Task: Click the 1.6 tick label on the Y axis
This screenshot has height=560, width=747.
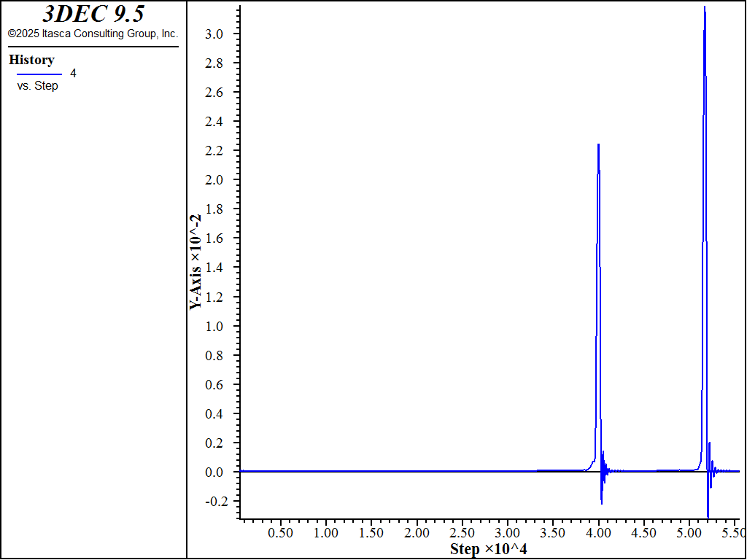Action: 215,238
